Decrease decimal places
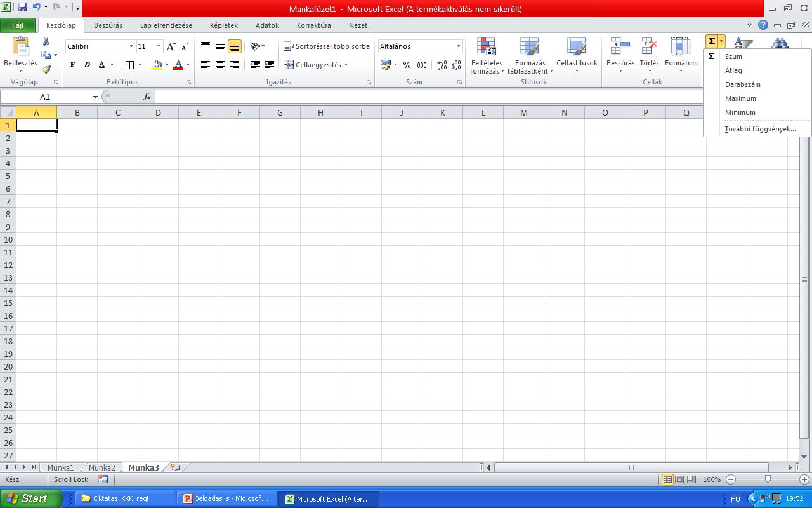Image resolution: width=812 pixels, height=508 pixels. pyautogui.click(x=456, y=65)
